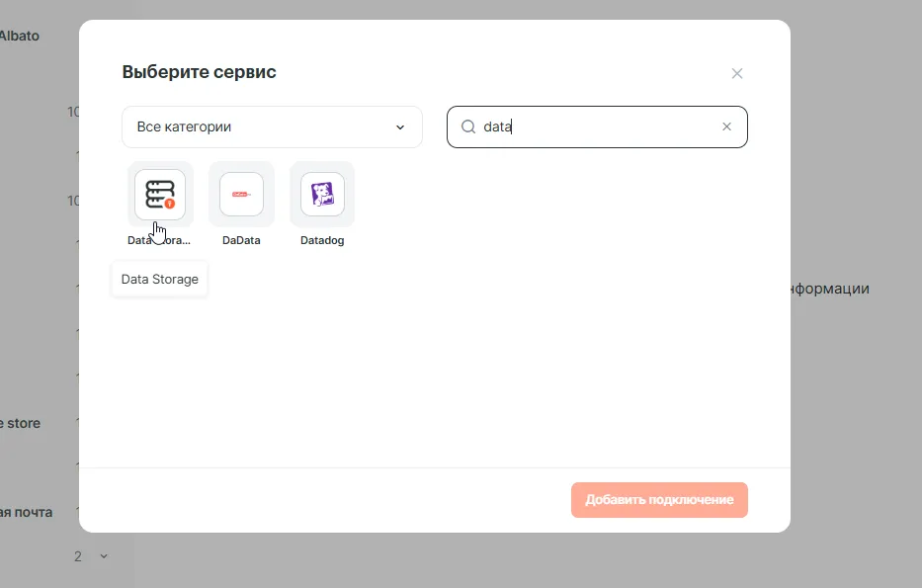
Task: Click the 'e store' item in background
Action: (x=22, y=423)
